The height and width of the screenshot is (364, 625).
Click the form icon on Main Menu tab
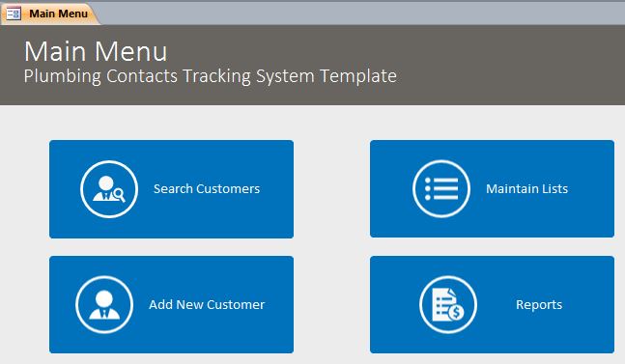[14, 14]
